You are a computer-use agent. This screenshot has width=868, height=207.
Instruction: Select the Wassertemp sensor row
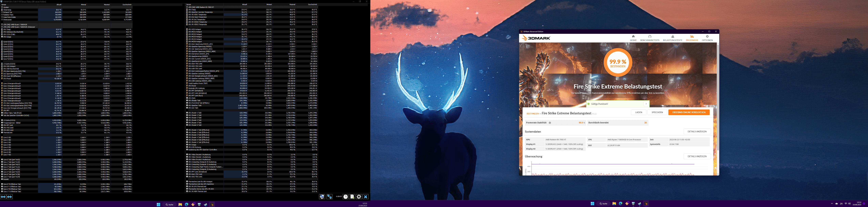pos(66,10)
